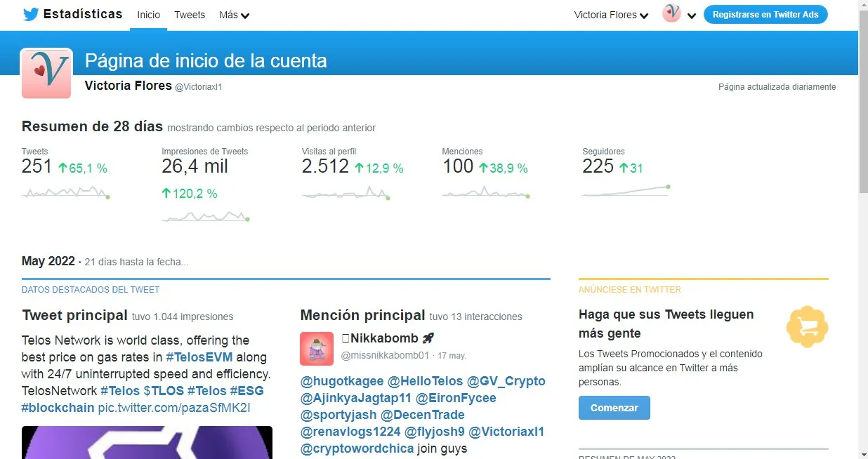Click the Impresiones de Tweets sparkline chart
This screenshot has width=868, height=459.
tap(206, 216)
